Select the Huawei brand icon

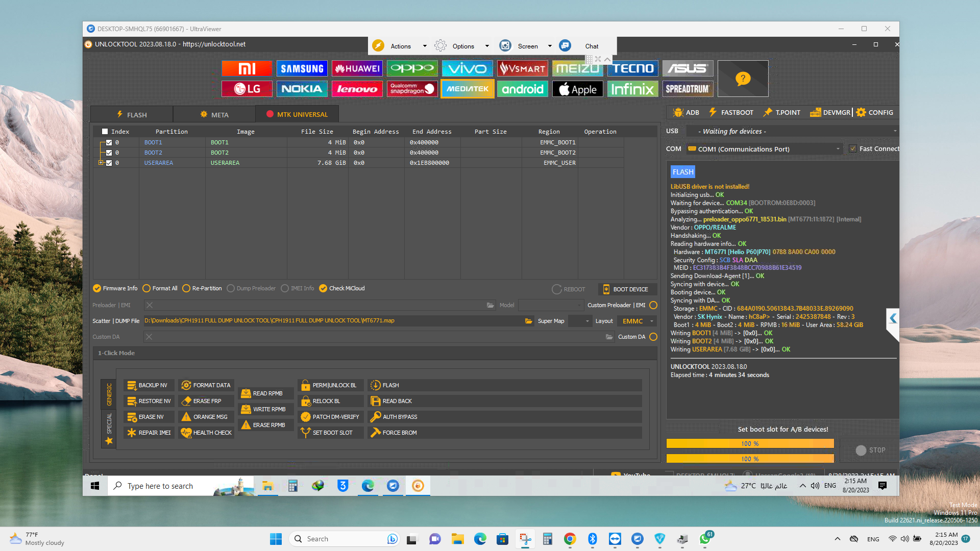point(357,68)
